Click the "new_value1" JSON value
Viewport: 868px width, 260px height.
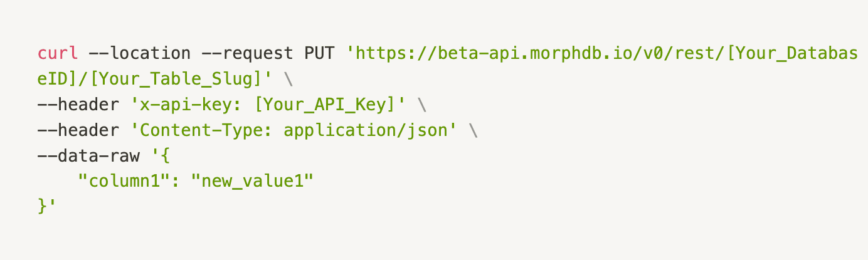point(252,182)
